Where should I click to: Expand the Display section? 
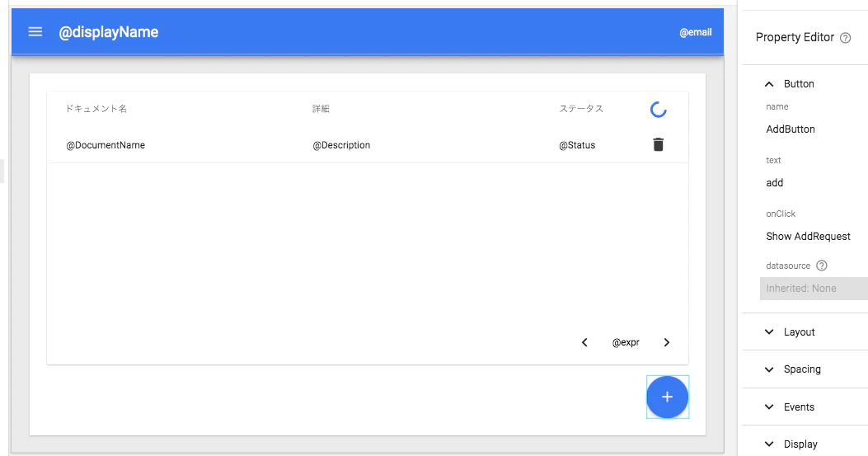(x=769, y=444)
